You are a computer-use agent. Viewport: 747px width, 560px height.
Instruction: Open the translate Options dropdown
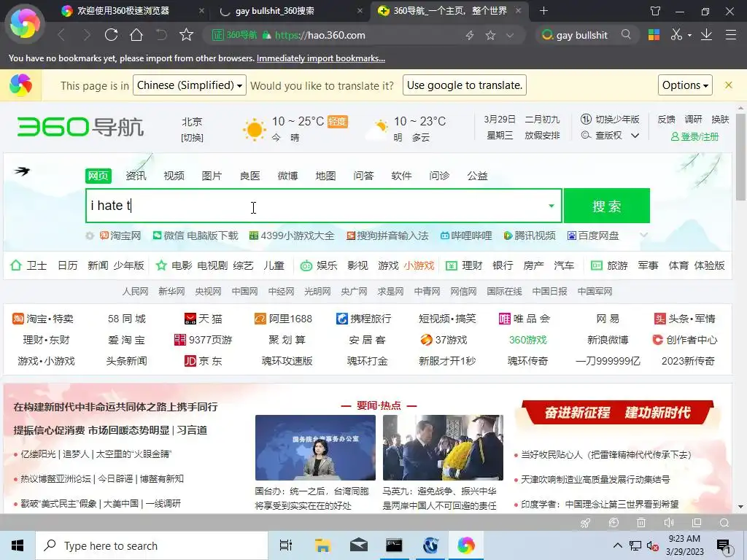[685, 85]
